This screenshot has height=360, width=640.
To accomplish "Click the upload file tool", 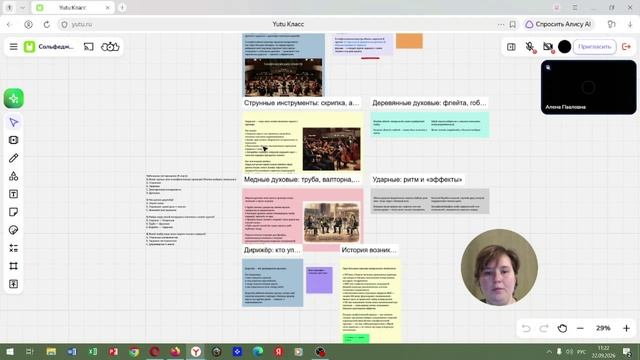I will pyautogui.click(x=13, y=284).
